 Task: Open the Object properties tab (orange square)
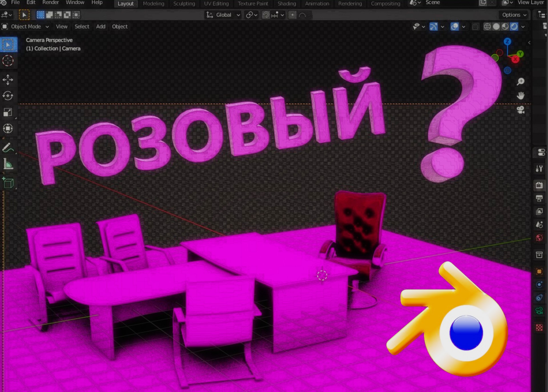539,271
